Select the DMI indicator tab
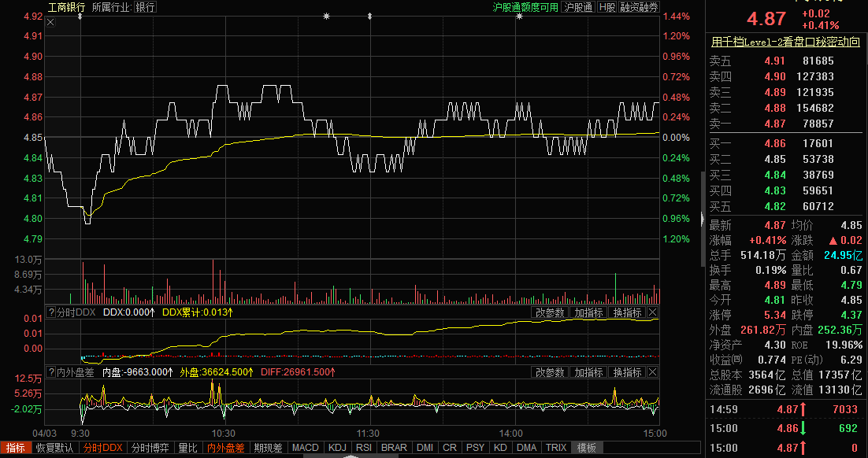868x458 pixels. [x=425, y=448]
